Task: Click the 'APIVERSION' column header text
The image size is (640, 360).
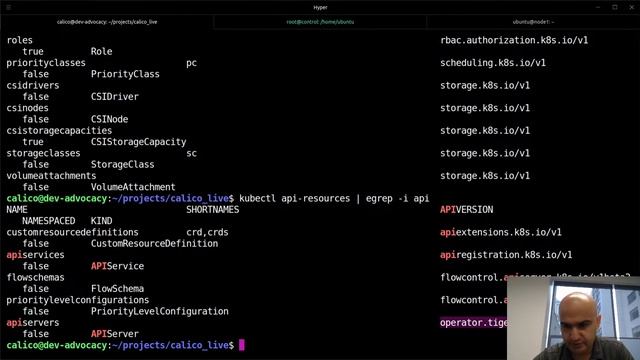Action: pos(467,209)
